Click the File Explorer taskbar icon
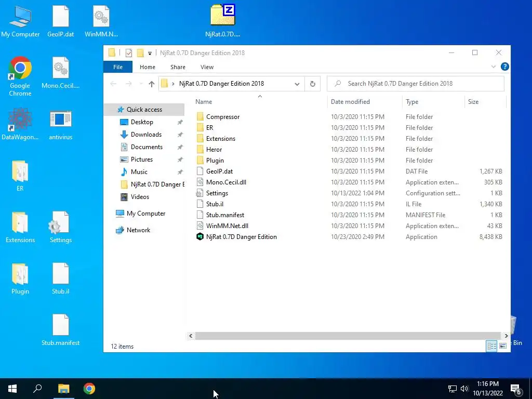The image size is (532, 399). click(x=63, y=389)
